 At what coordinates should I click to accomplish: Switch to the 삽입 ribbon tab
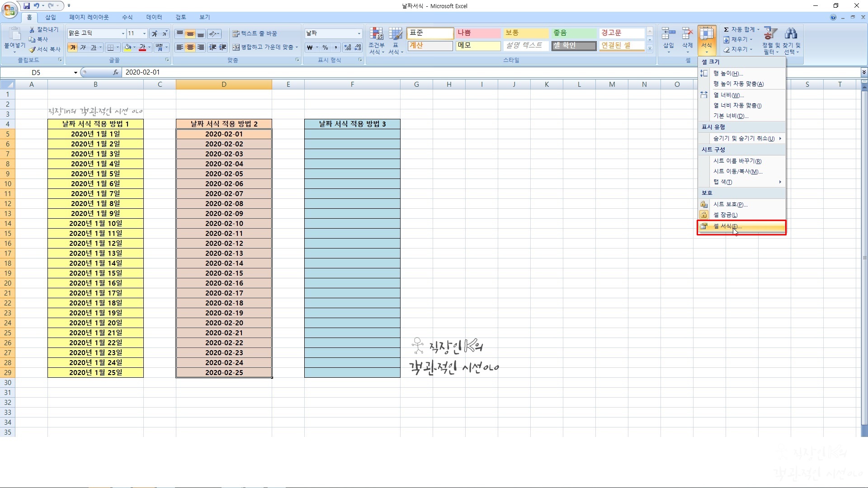[x=51, y=17]
